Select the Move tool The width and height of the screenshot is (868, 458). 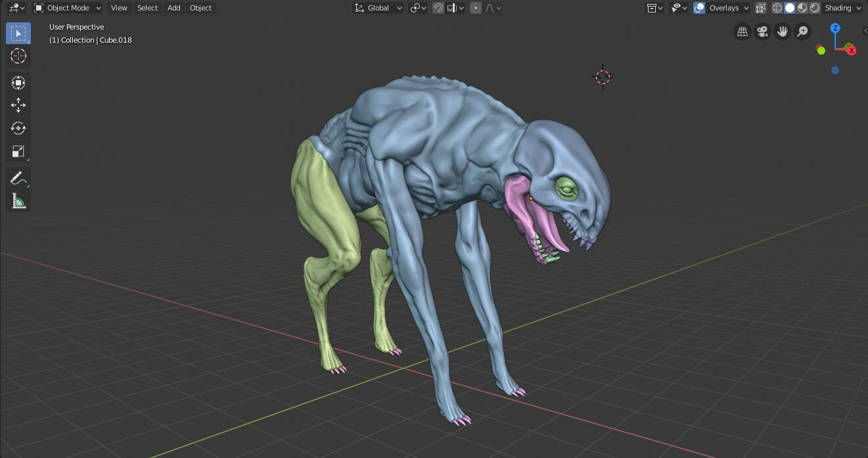[x=18, y=105]
